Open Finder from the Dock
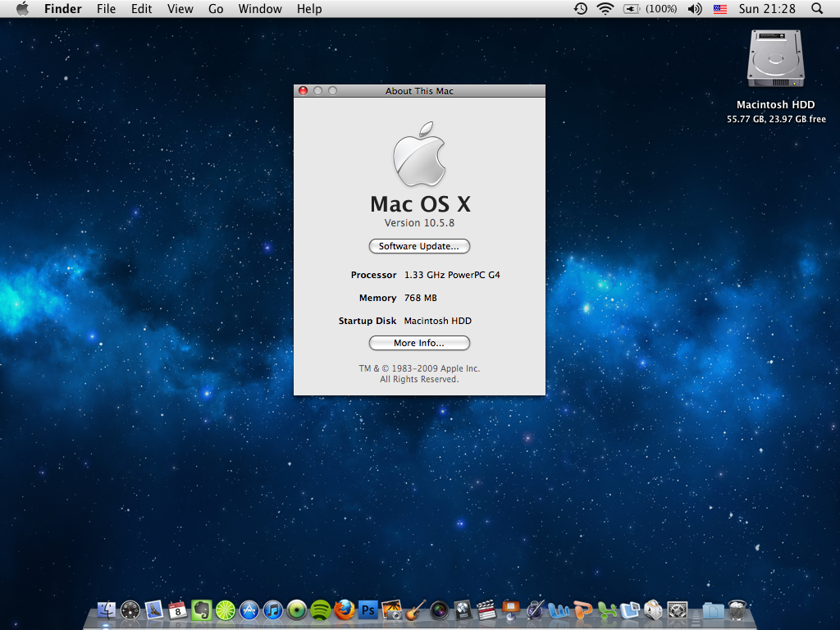This screenshot has height=630, width=840. coord(107,609)
